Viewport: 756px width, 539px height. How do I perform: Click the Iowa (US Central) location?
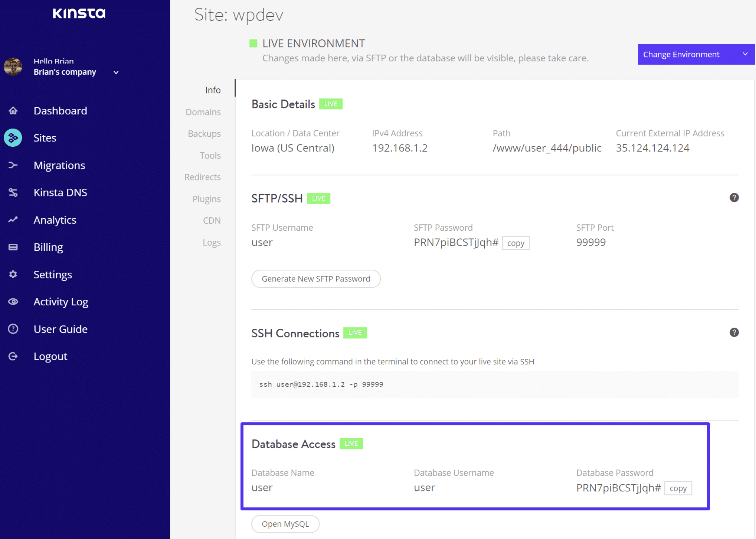click(293, 148)
